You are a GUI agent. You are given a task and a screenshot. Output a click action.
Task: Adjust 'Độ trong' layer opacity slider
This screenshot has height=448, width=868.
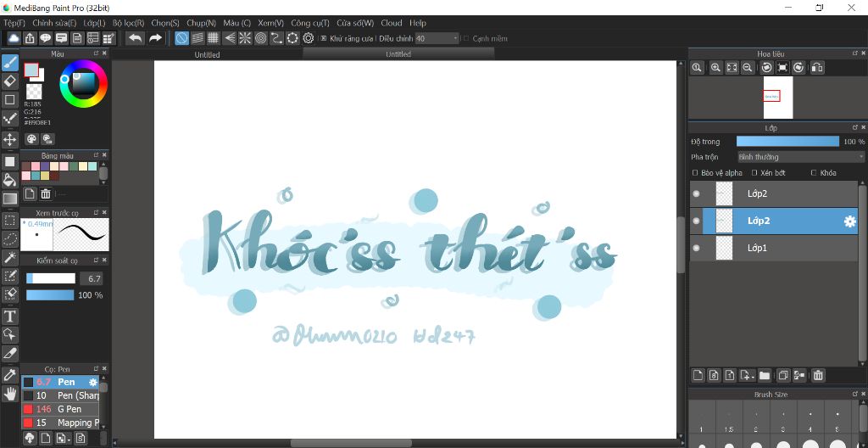[x=787, y=142]
